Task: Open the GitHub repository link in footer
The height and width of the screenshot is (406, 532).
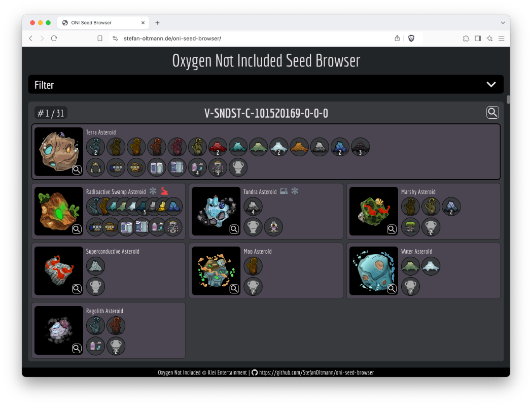Action: 316,373
